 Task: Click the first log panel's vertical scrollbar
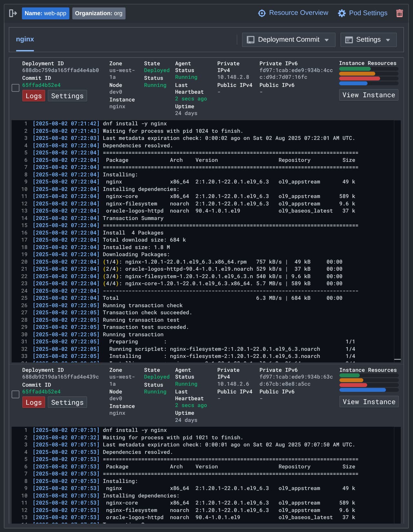click(397, 241)
